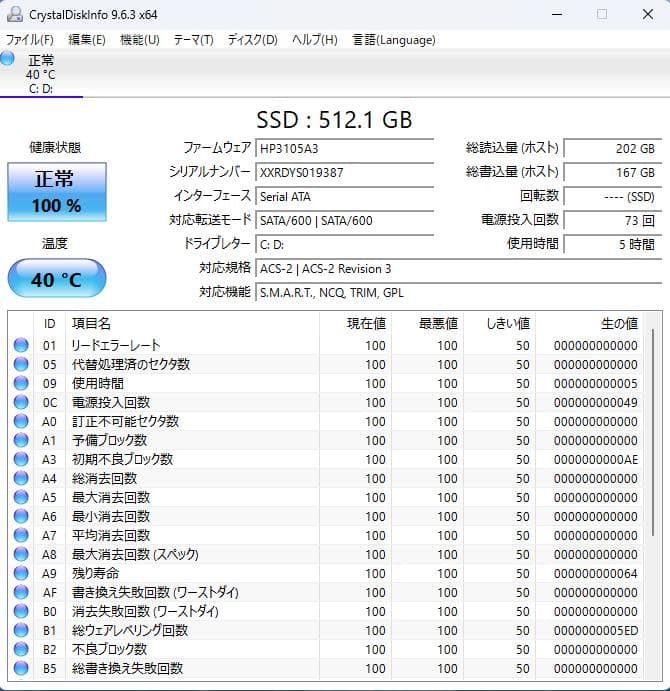
Task: Click the ファームウェア field HP3105A3
Action: (345, 149)
